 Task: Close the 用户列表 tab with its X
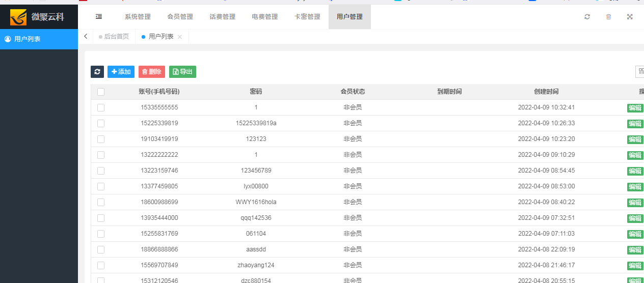180,37
